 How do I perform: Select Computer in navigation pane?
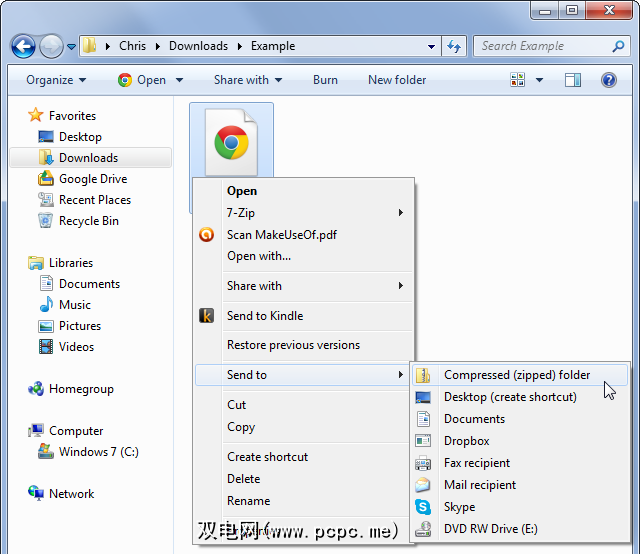tap(65, 431)
